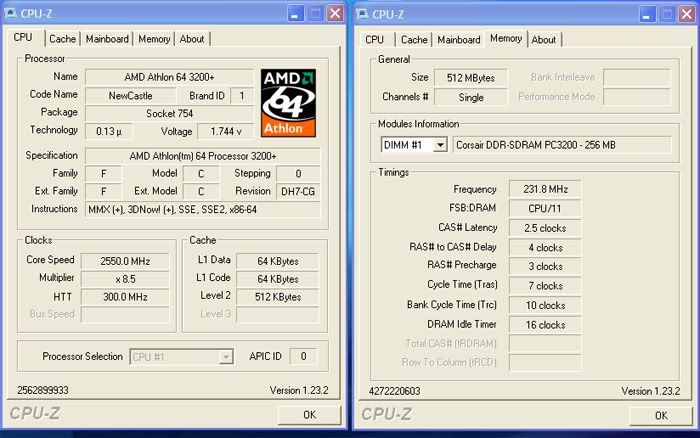
Task: Click the Stepping value 0
Action: [x=298, y=174]
